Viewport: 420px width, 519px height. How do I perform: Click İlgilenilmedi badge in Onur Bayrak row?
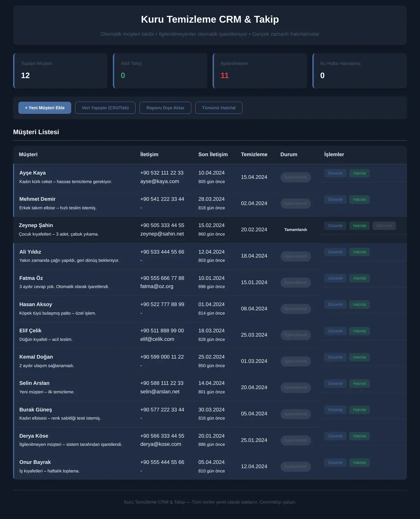tap(296, 467)
